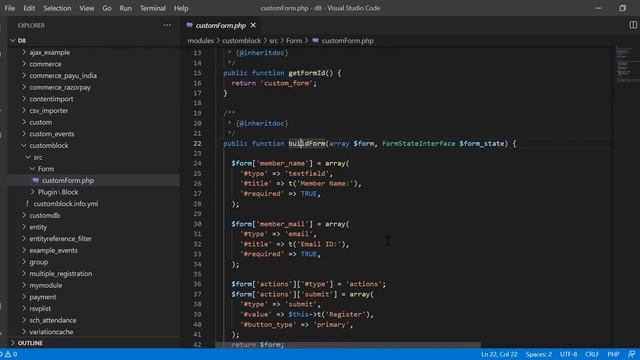Expand the custom folder
Image resolution: width=640 pixels, height=360 pixels.
point(24,122)
